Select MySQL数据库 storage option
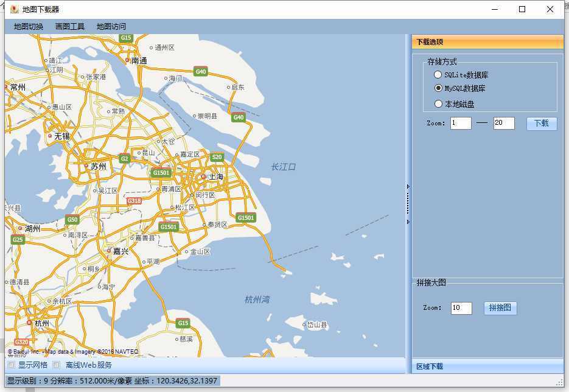Screen dimensions: 569x392 pos(460,88)
